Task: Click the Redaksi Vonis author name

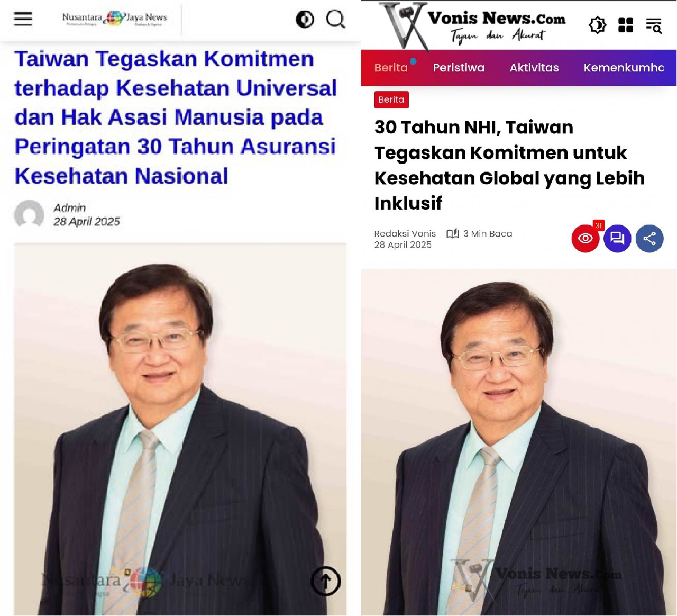Action: (405, 233)
